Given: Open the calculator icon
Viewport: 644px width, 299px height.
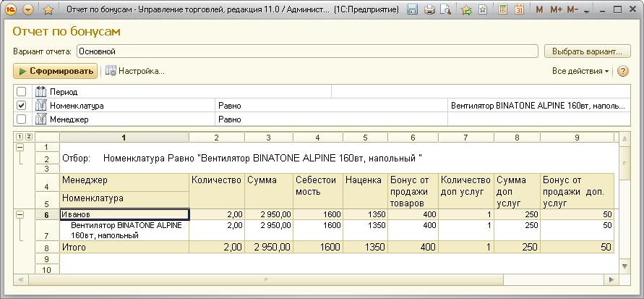Looking at the screenshot, I should 502,10.
